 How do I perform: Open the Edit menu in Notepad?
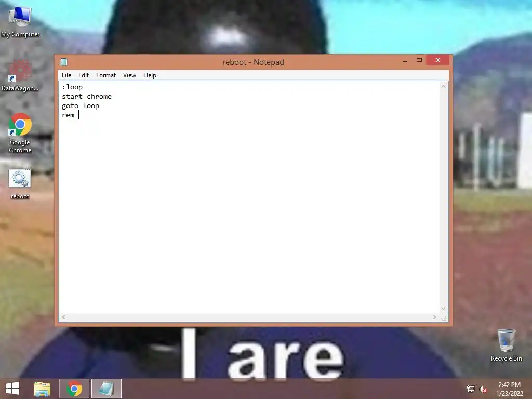[84, 75]
